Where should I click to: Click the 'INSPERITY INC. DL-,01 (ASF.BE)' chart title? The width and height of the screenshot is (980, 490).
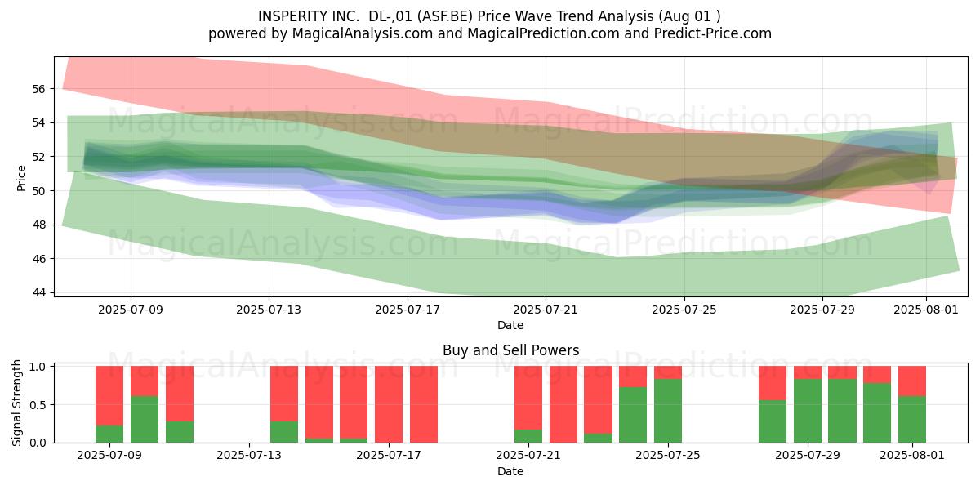(490, 16)
